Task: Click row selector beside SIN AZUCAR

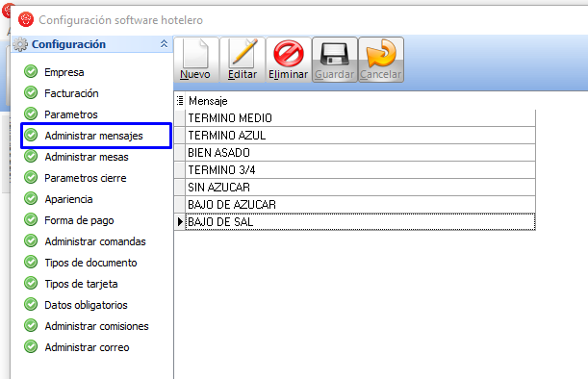Action: pyautogui.click(x=180, y=187)
